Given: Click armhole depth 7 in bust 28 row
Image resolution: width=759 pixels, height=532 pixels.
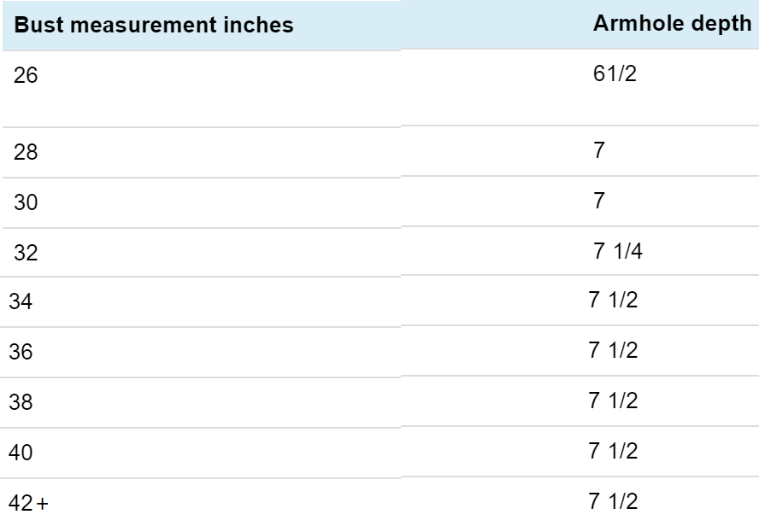Looking at the screenshot, I should (599, 151).
